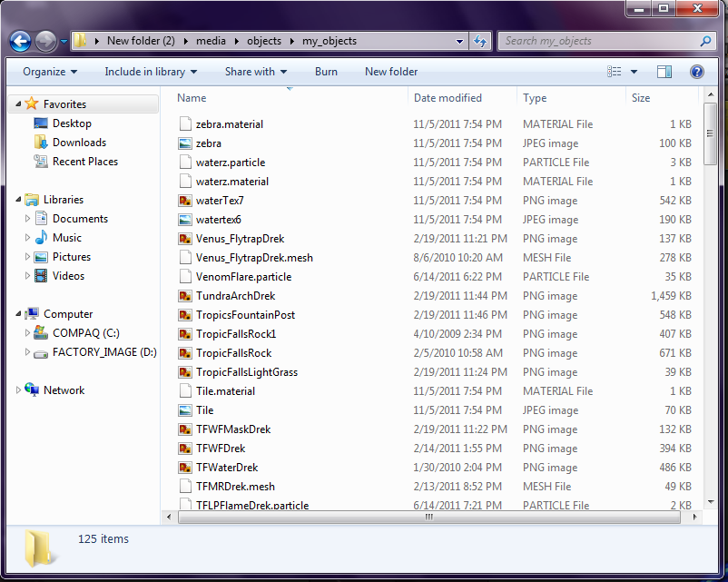Screen dimensions: 728x582
Task: Click the Network icon
Action: coord(32,390)
